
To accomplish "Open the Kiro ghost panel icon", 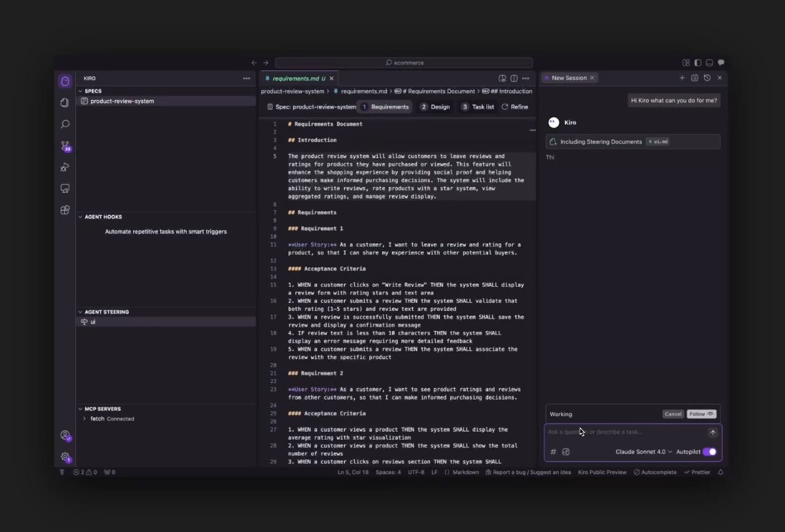I will 65,81.
